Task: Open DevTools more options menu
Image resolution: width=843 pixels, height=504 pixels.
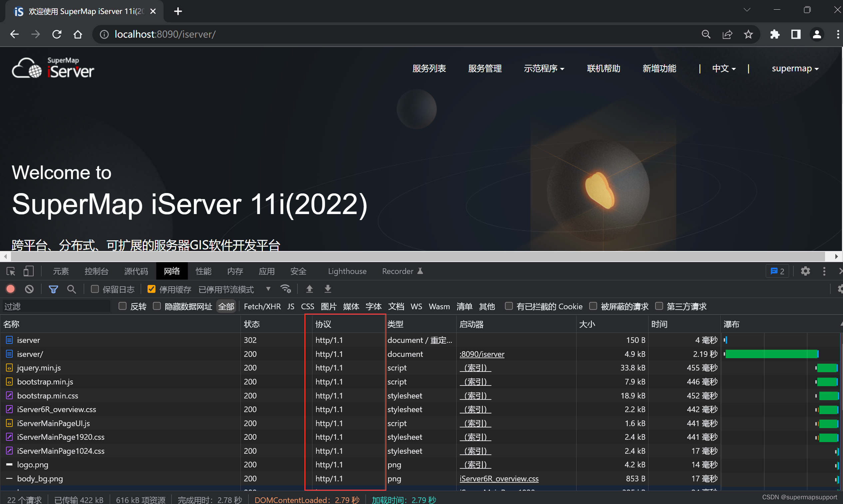Action: pos(824,271)
